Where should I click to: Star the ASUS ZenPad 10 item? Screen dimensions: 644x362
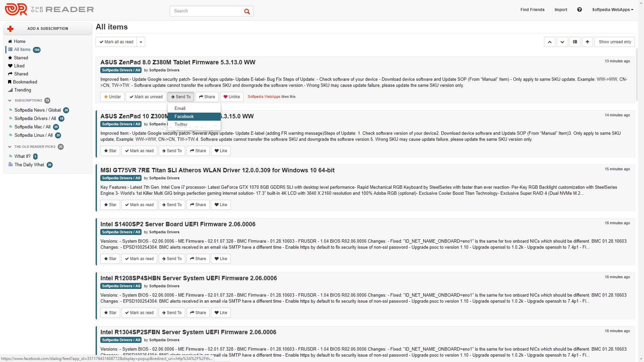click(x=110, y=151)
